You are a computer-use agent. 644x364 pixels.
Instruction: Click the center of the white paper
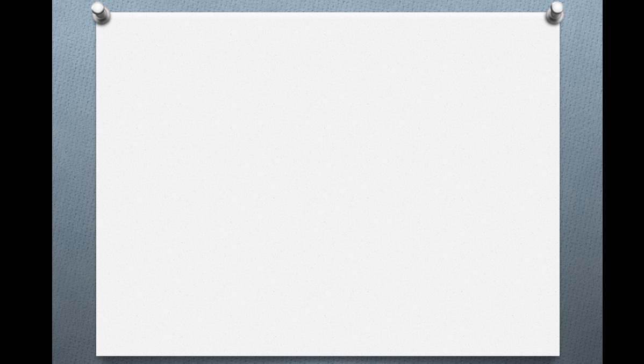pyautogui.click(x=328, y=184)
